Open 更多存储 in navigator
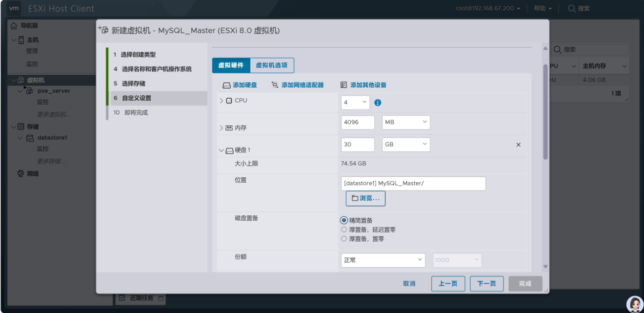The width and height of the screenshot is (644, 313). point(51,161)
